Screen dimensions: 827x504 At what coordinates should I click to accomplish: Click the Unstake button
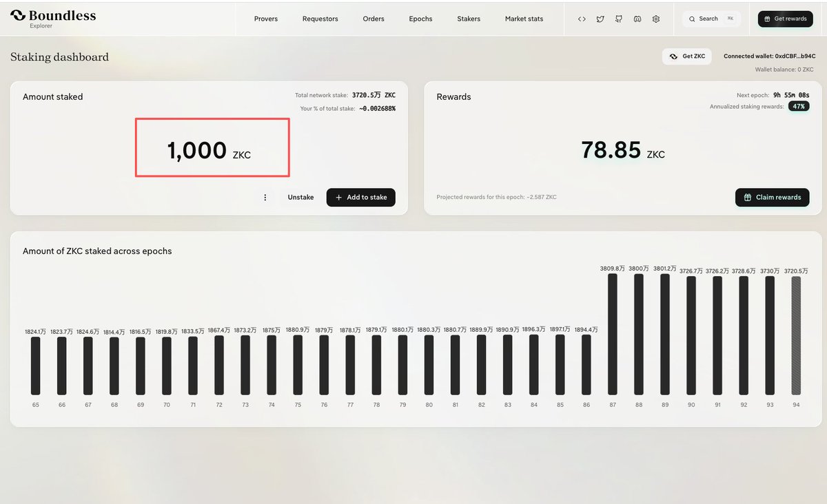300,197
